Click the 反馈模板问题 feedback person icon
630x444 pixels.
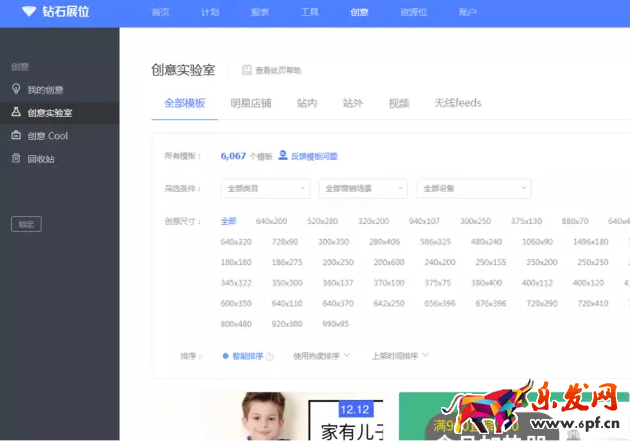pyautogui.click(x=283, y=156)
